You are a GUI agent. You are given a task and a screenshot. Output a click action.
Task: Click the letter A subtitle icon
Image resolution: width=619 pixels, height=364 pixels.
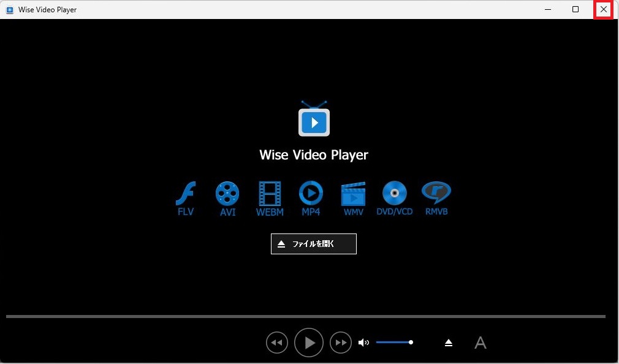pos(480,343)
